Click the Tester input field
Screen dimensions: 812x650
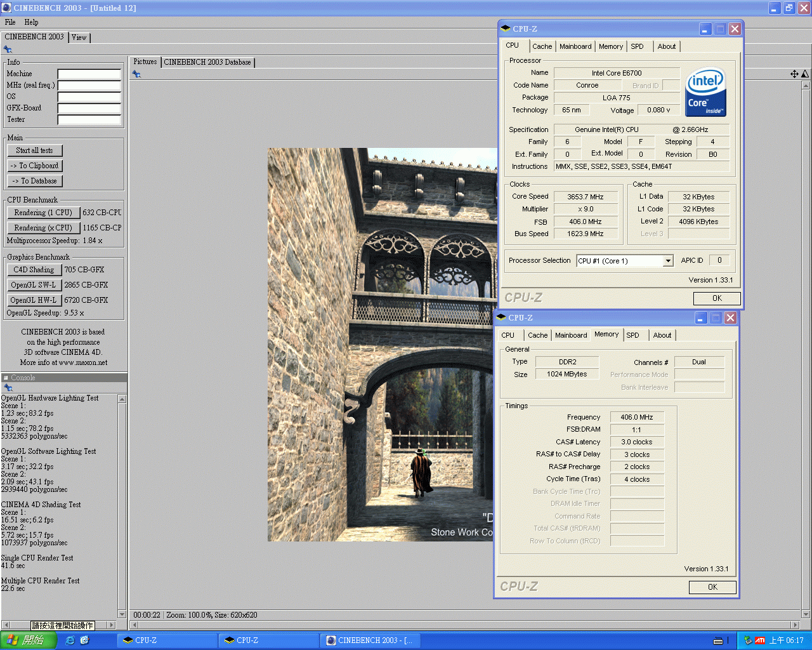coord(89,120)
